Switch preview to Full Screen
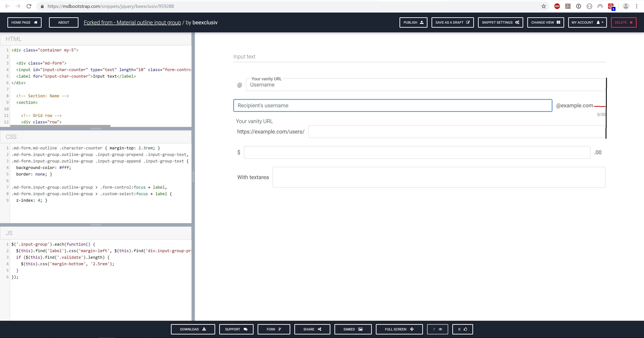The width and height of the screenshot is (644, 338). click(x=399, y=329)
